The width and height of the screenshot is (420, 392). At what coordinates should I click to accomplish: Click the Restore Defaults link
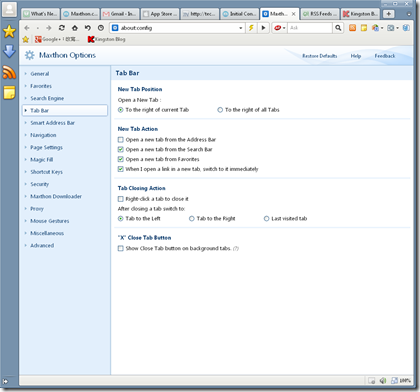(x=319, y=56)
